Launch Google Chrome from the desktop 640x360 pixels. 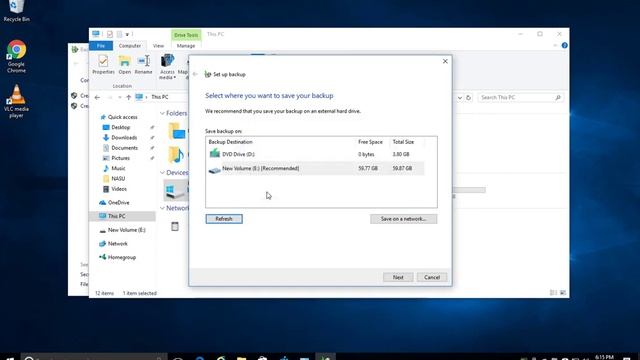point(16,56)
